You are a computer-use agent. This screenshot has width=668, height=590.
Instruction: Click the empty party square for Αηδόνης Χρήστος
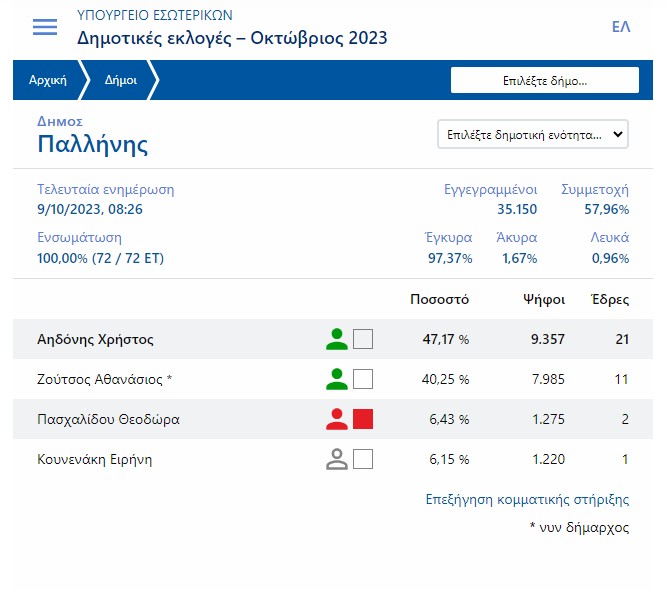tap(363, 339)
